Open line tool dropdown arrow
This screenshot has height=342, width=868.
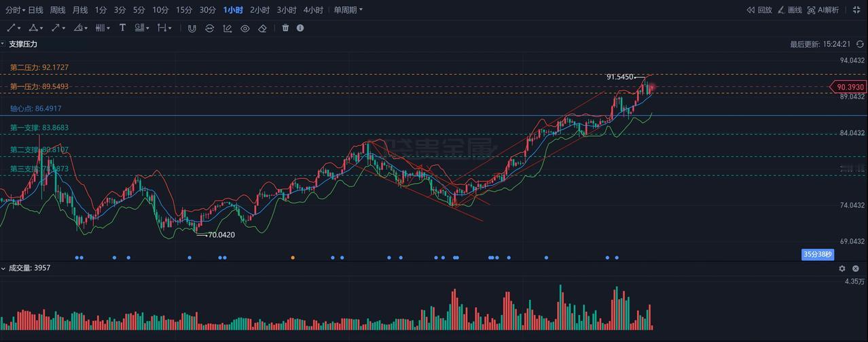click(x=20, y=29)
